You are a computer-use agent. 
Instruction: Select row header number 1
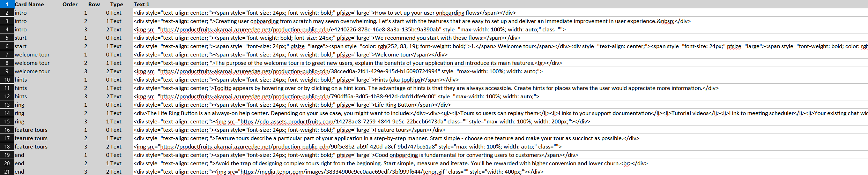[7, 4]
